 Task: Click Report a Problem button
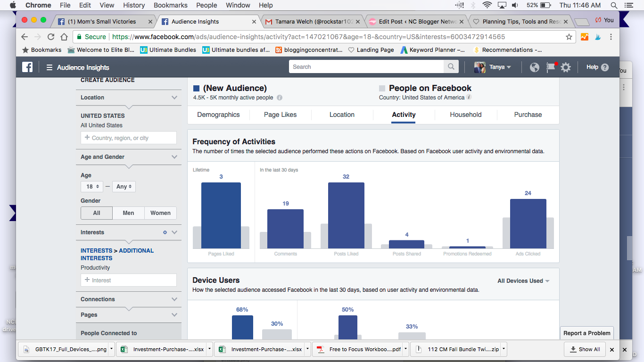click(x=587, y=333)
